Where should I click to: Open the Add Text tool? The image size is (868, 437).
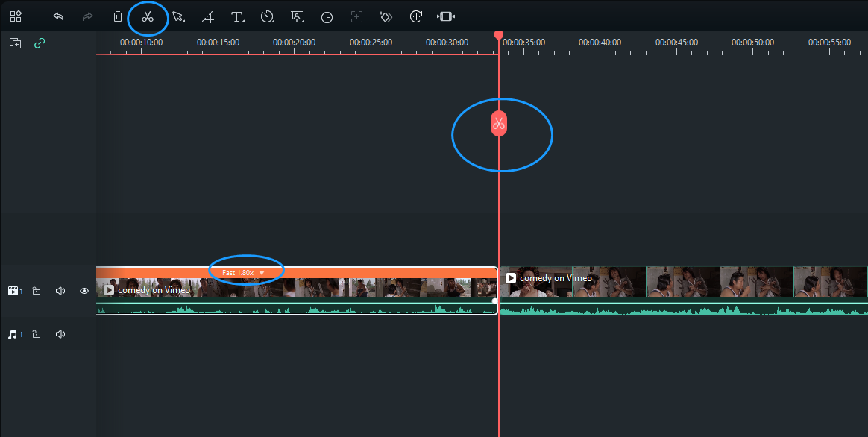pos(236,16)
